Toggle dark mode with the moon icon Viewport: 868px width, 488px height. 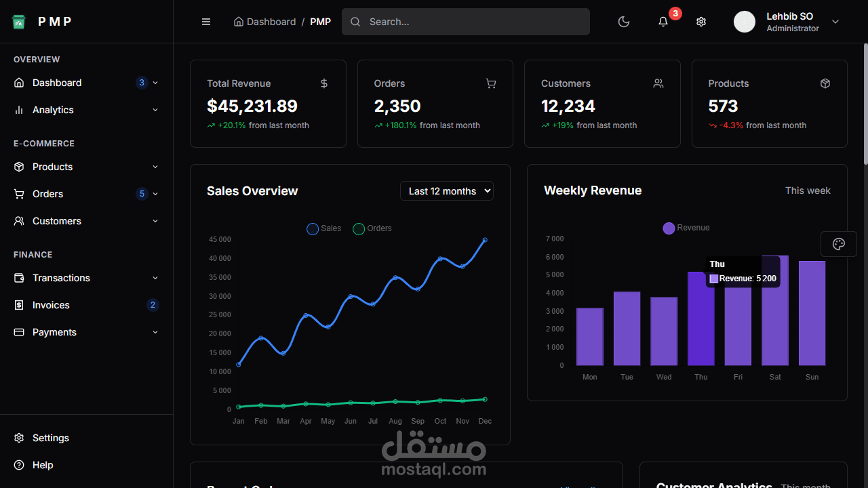[623, 22]
